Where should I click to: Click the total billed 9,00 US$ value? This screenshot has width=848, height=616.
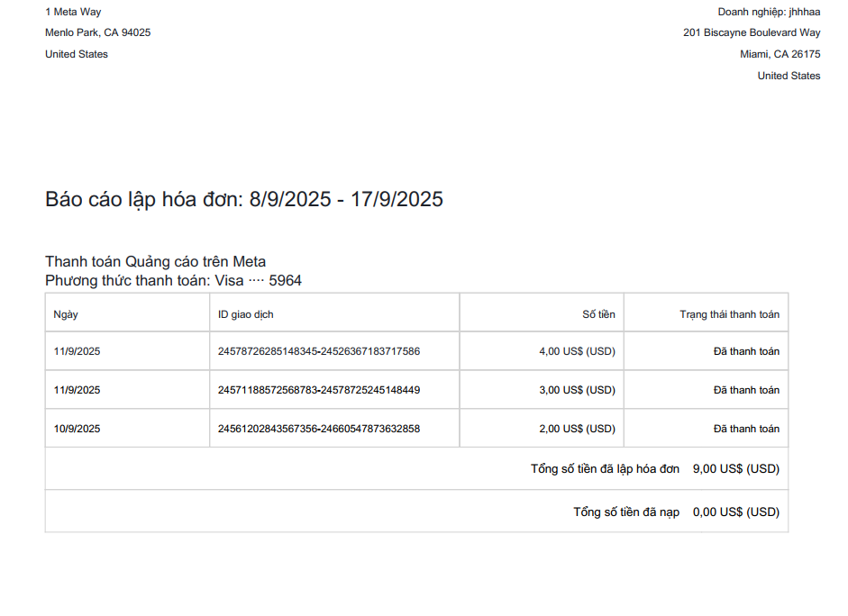(x=736, y=468)
